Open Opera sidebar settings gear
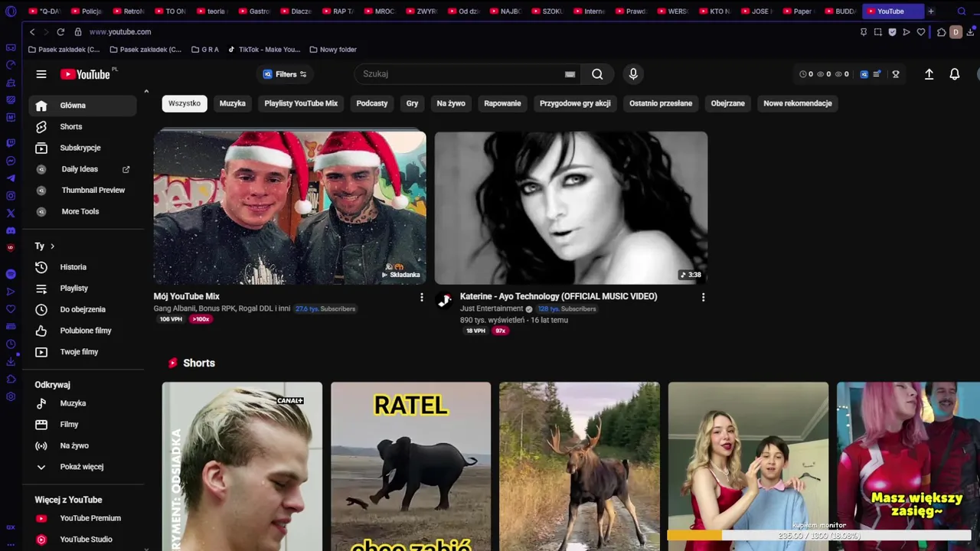Screen dimensions: 980x551 click(x=11, y=396)
